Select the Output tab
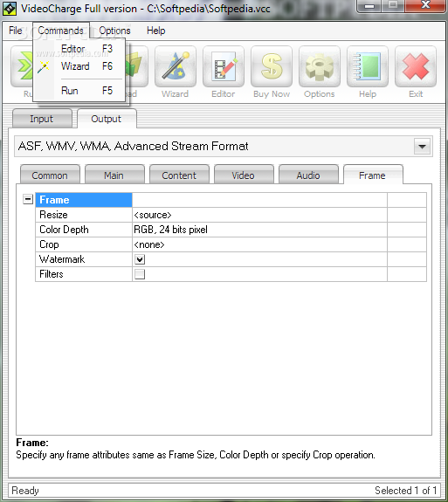 tap(107, 119)
